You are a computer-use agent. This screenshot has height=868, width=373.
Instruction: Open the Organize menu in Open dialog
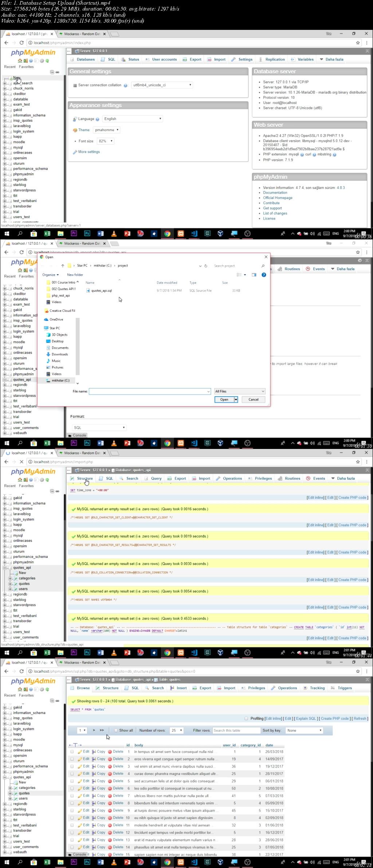[50, 275]
